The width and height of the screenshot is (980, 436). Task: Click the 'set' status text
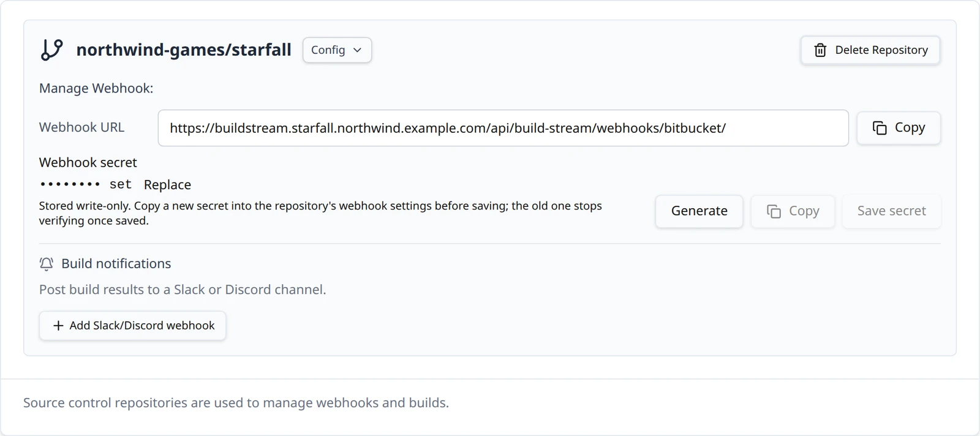coord(121,184)
